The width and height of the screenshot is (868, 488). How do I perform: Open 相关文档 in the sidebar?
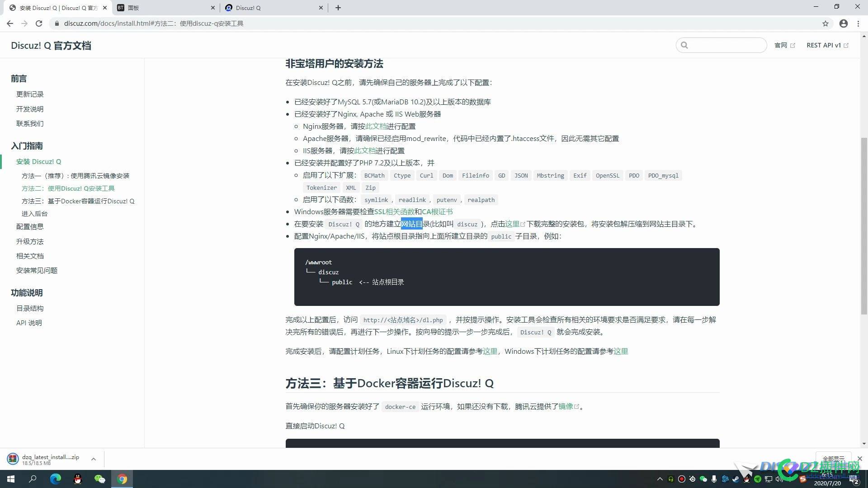point(30,256)
